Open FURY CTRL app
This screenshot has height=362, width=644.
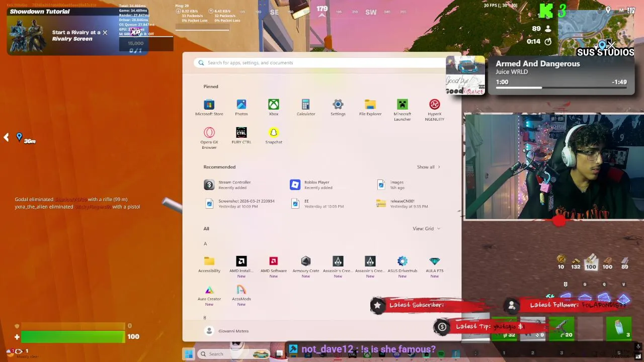tap(242, 136)
